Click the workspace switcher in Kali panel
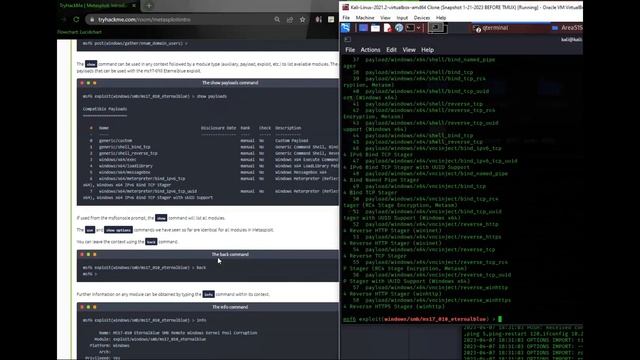Image resolution: width=640 pixels, height=360 pixels. tap(438, 28)
